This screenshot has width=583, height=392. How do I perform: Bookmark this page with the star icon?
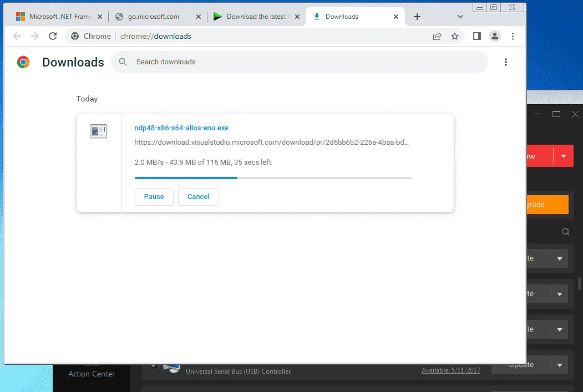455,36
